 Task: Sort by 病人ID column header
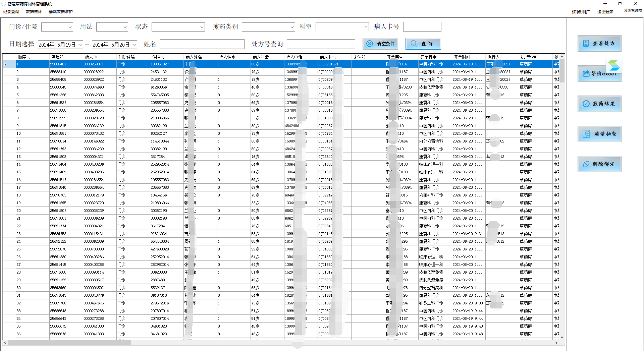(x=100, y=57)
